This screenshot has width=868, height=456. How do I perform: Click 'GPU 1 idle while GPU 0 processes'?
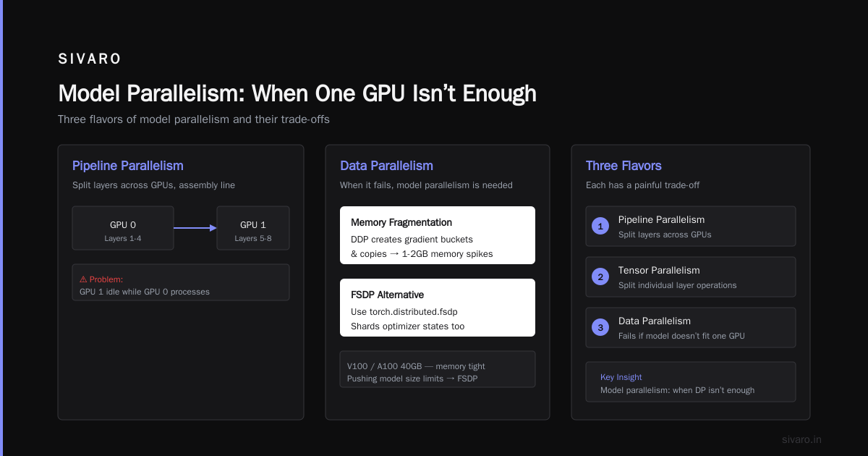145,292
